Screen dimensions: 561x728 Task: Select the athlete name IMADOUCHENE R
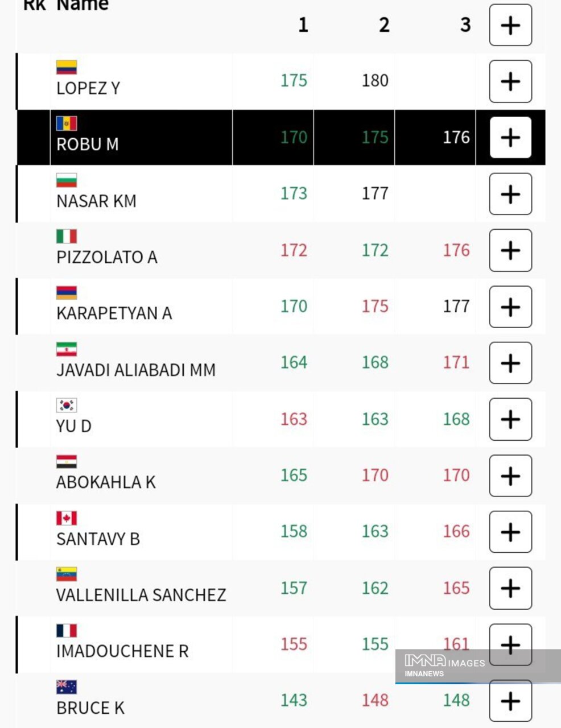point(122,651)
